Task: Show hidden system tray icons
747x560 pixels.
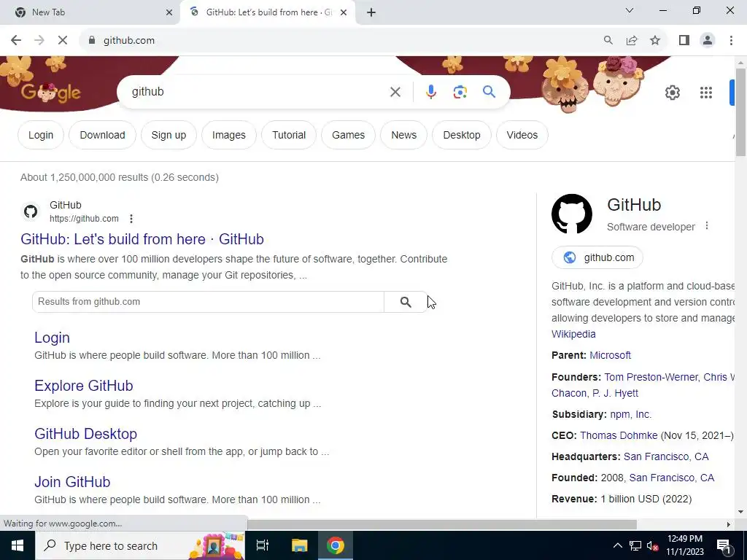Action: (617, 545)
